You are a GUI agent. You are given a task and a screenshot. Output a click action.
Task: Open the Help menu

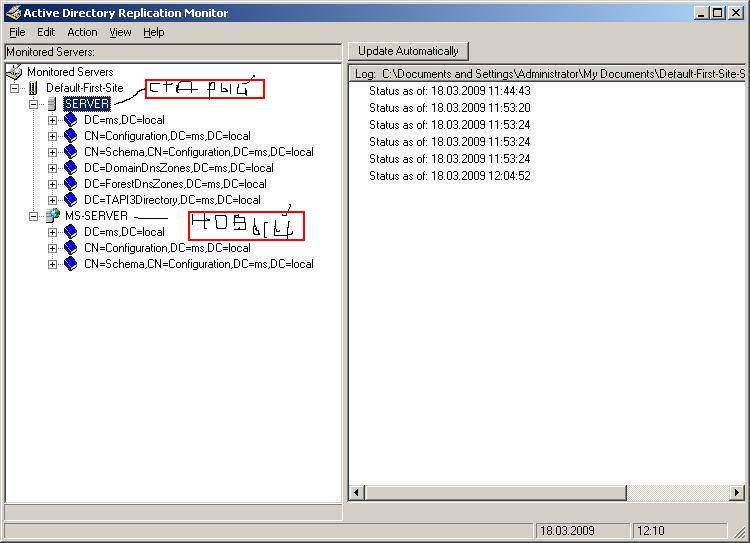(x=154, y=32)
